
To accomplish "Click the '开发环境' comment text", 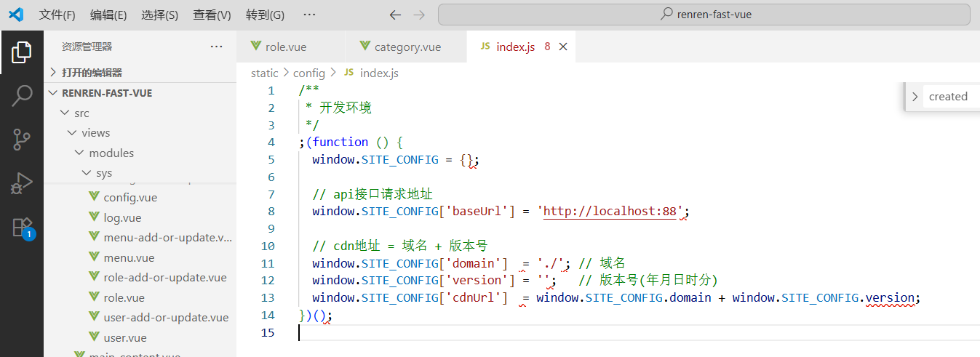I will point(346,108).
